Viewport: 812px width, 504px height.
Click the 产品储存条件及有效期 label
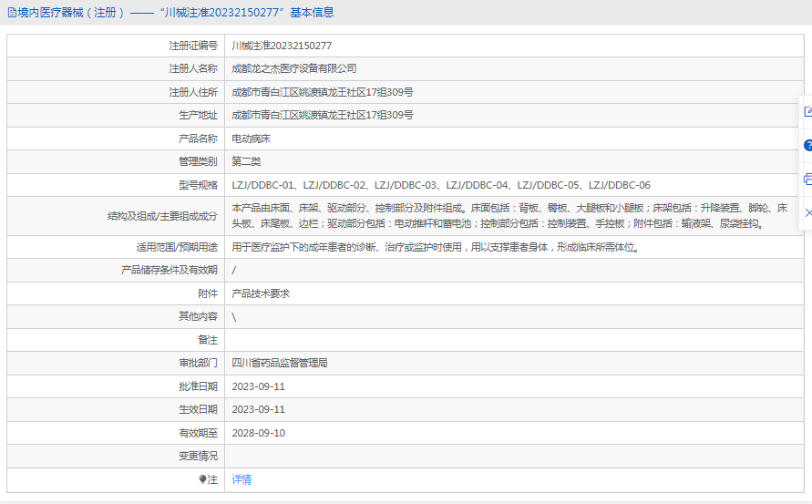coord(170,270)
